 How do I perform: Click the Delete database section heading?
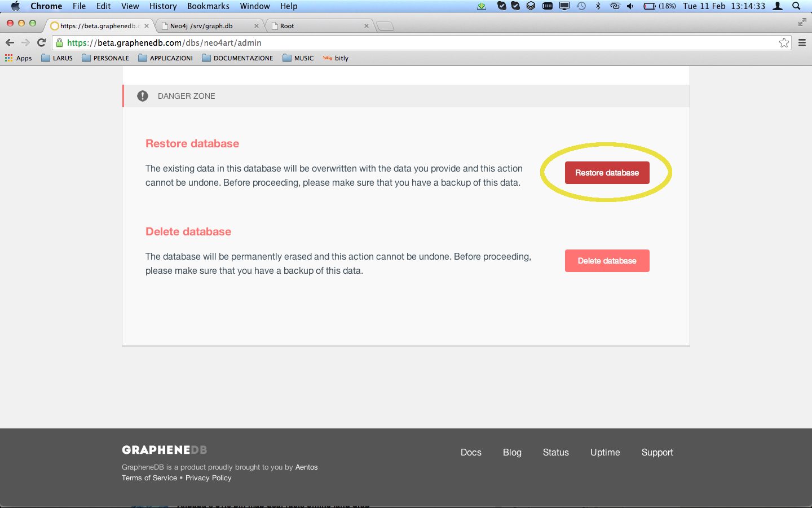click(x=188, y=231)
